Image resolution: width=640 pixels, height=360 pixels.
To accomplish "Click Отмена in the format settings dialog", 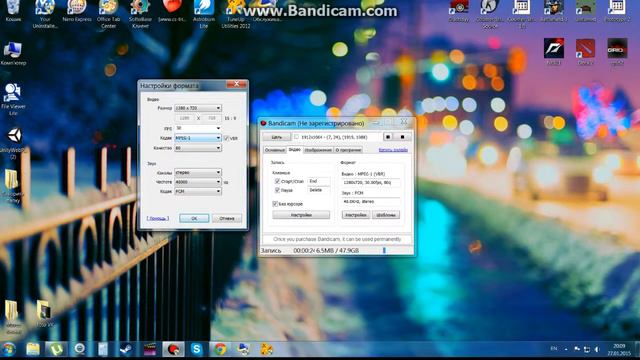I will [227, 218].
